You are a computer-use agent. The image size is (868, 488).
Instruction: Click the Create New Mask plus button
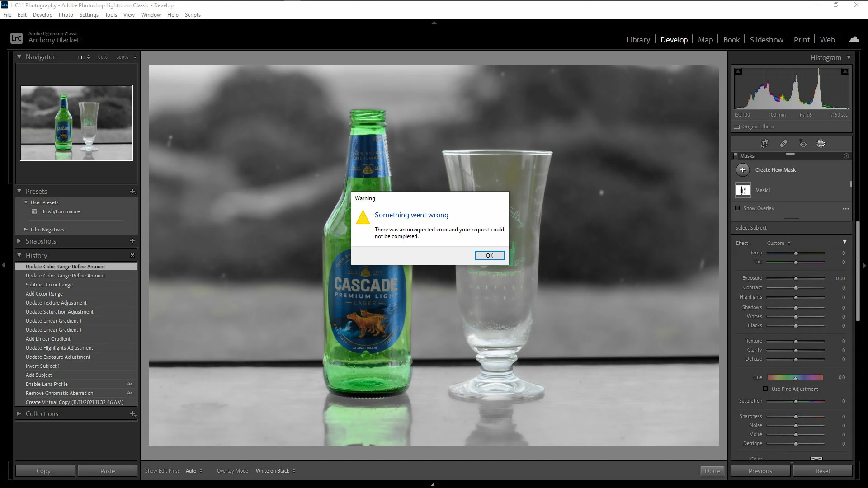742,170
